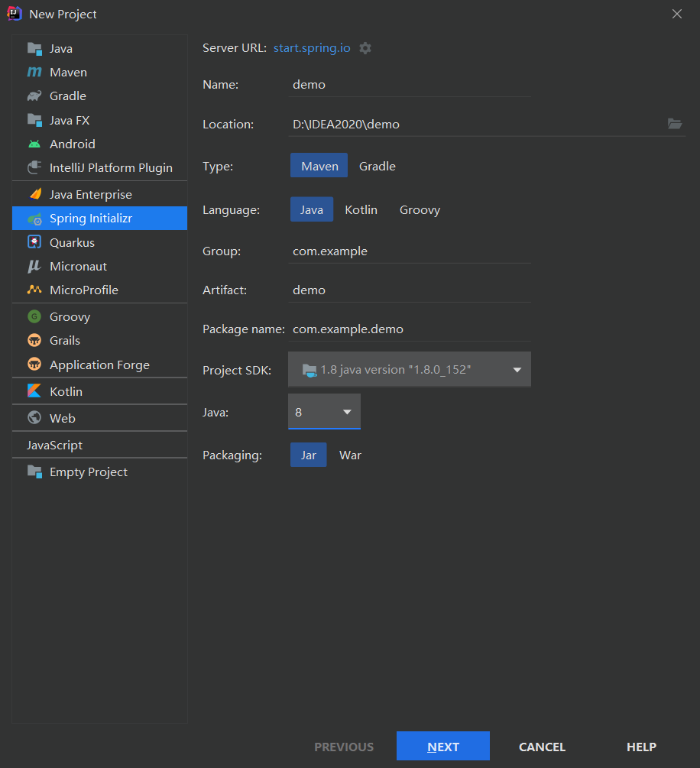Choose Groovy as the language
700x768 pixels.
pyautogui.click(x=420, y=209)
